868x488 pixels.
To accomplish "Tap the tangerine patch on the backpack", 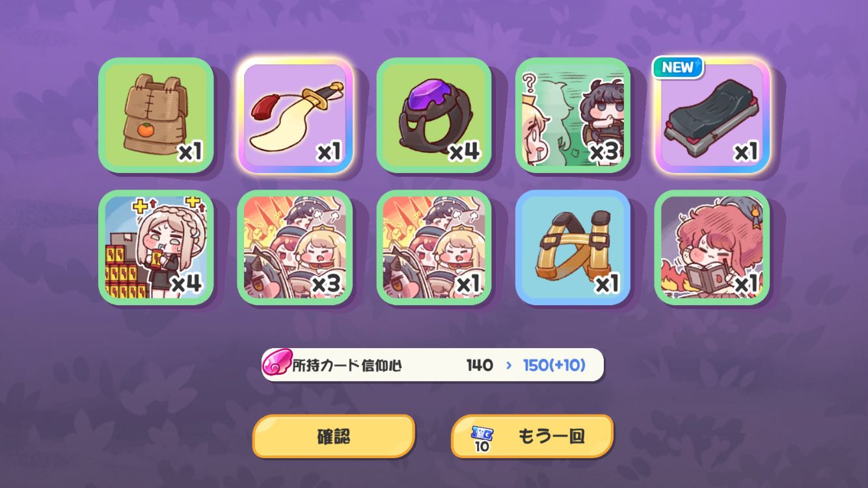I will tap(146, 129).
